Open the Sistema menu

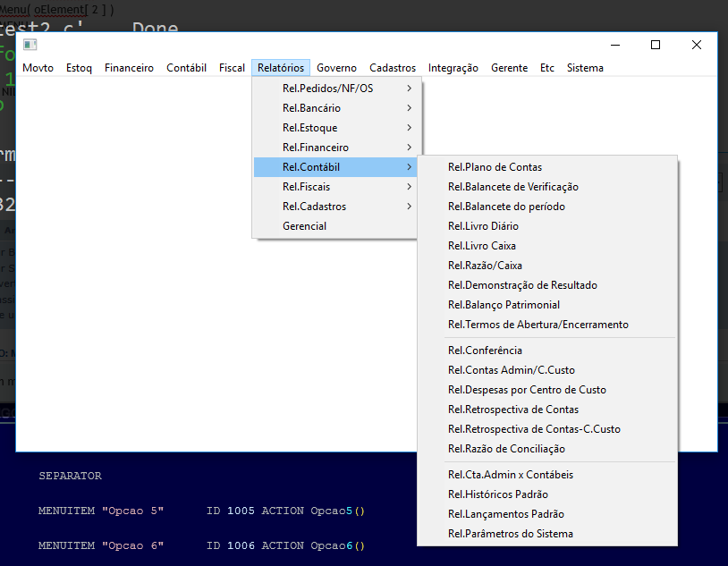(585, 68)
